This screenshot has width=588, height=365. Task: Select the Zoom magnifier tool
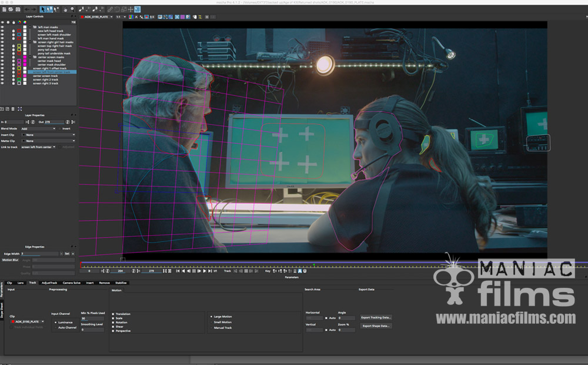tap(72, 9)
